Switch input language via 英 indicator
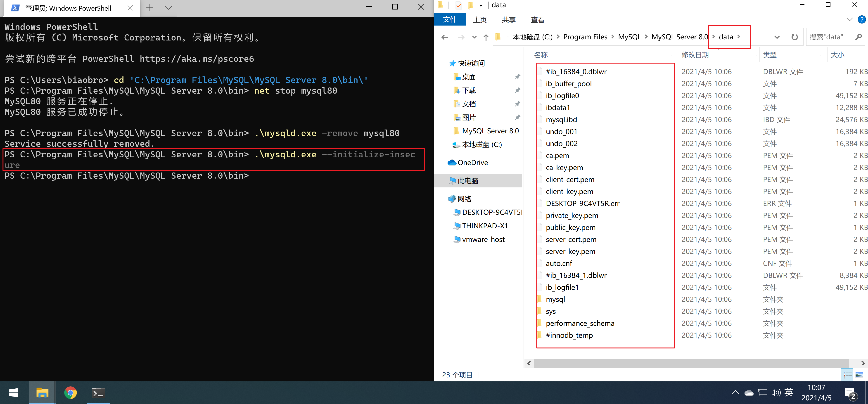The width and height of the screenshot is (868, 404). click(789, 392)
